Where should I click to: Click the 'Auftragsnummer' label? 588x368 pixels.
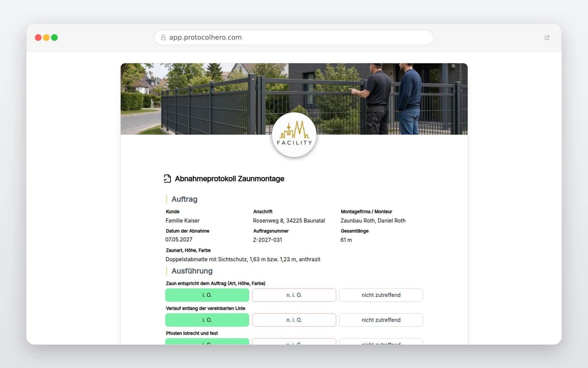click(x=271, y=231)
